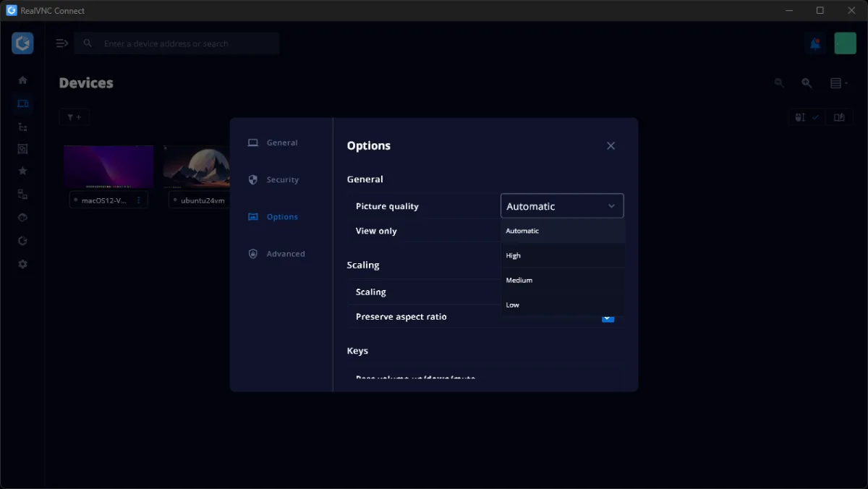This screenshot has height=489, width=868.
Task: Click the filter add button under Devices
Action: tap(75, 117)
